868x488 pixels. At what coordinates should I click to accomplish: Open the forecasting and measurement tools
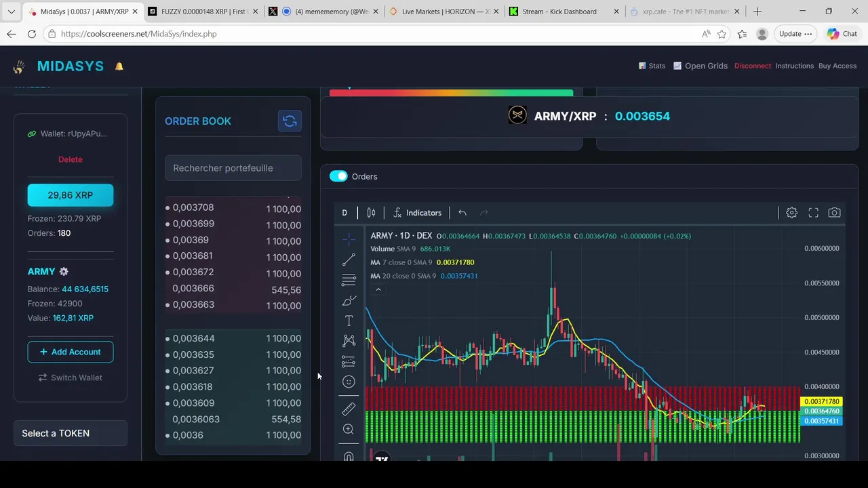coord(349,361)
